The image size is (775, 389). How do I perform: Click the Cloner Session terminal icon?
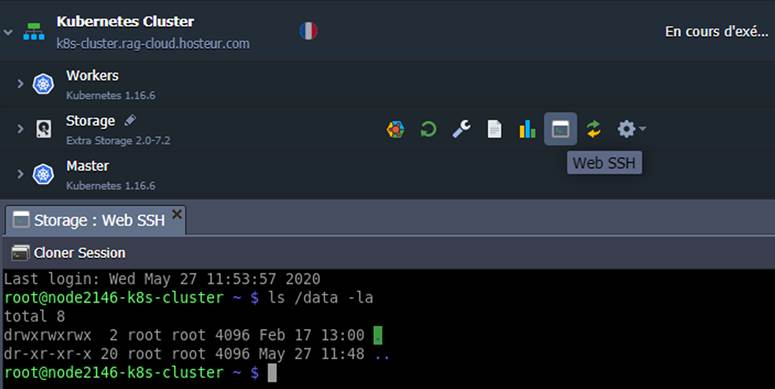[x=20, y=253]
